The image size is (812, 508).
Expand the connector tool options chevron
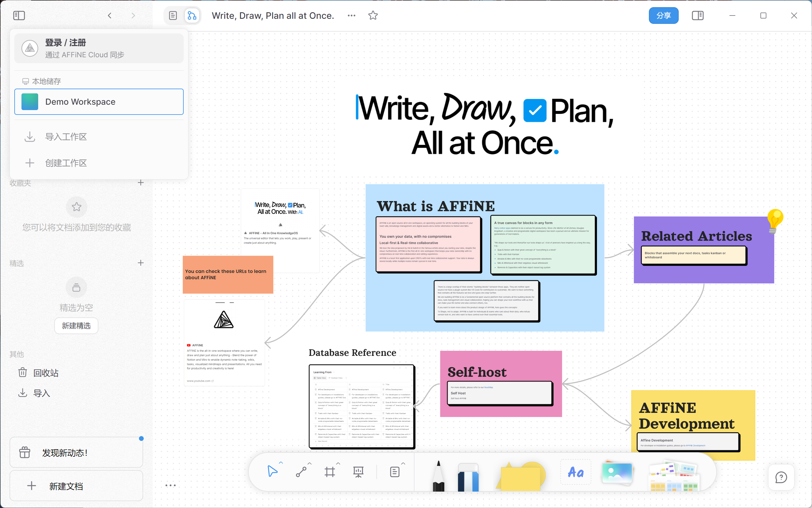(310, 463)
